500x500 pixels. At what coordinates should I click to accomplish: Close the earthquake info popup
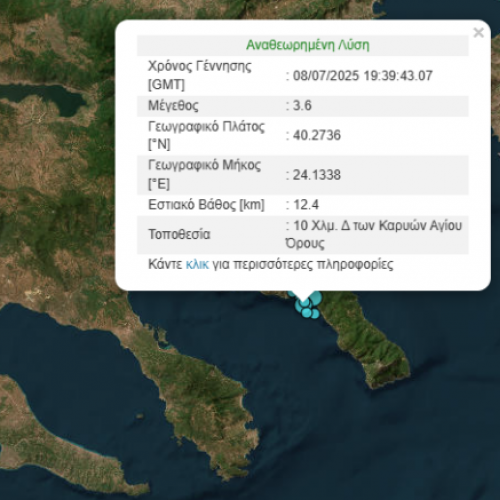[478, 33]
